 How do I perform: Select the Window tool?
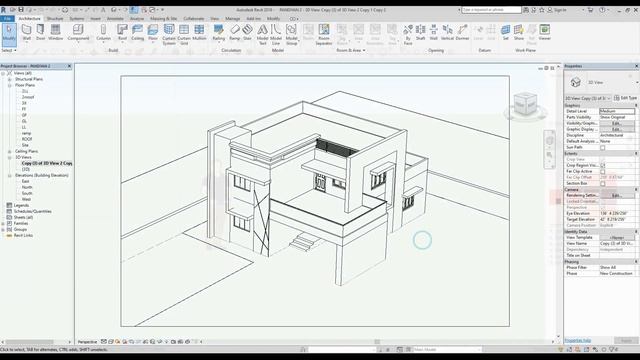(x=56, y=32)
